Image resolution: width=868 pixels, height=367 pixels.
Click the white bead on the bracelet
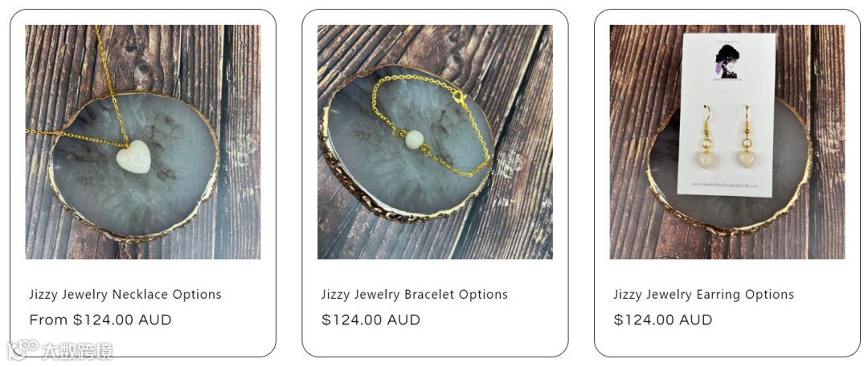pyautogui.click(x=414, y=140)
